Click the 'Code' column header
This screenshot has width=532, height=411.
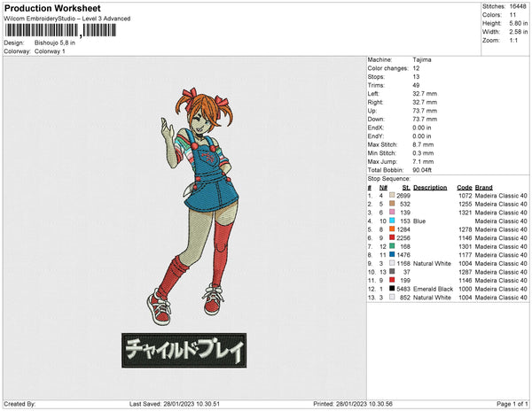point(465,188)
